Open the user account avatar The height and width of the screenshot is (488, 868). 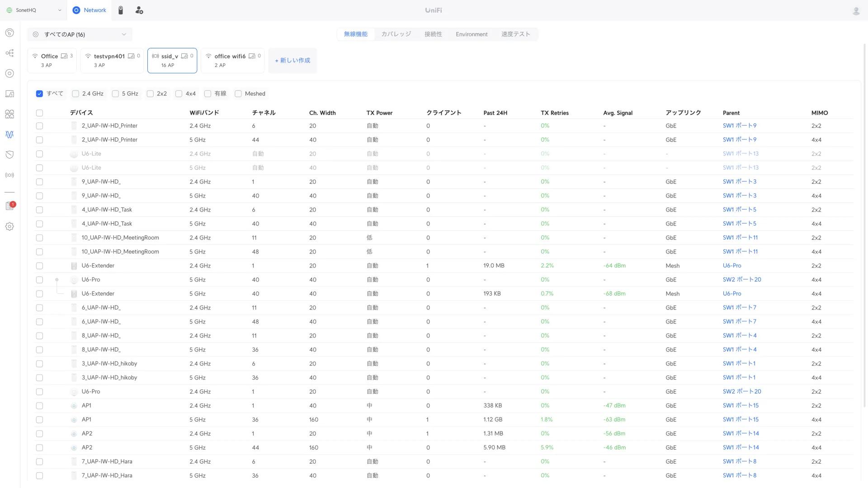click(856, 11)
